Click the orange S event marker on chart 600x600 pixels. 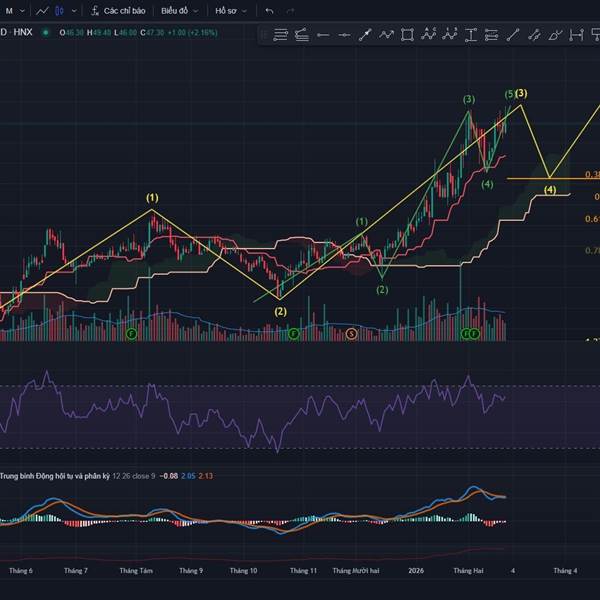351,333
